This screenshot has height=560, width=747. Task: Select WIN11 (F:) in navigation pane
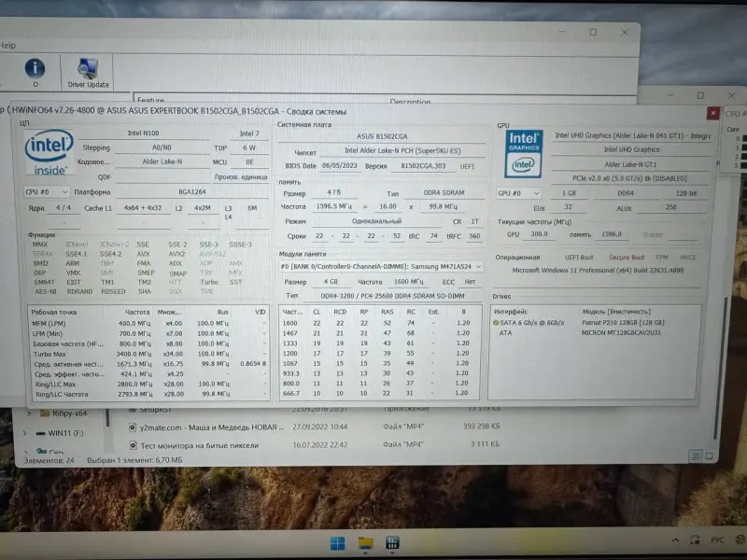(65, 433)
